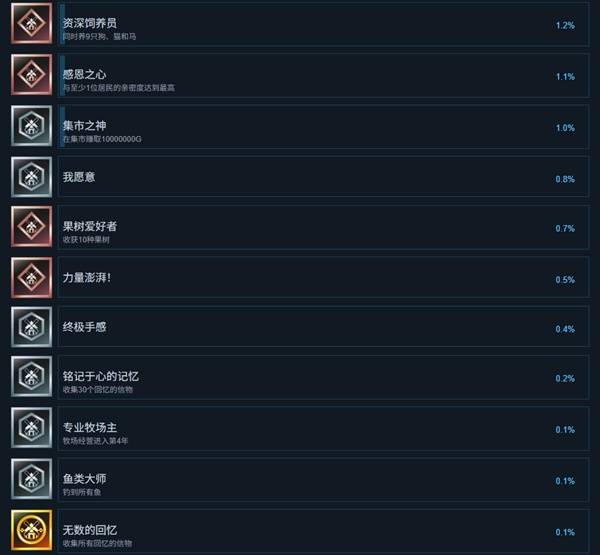This screenshot has height=555, width=600.
Task: Click the 资深饲养员 achievement title
Action: point(90,23)
